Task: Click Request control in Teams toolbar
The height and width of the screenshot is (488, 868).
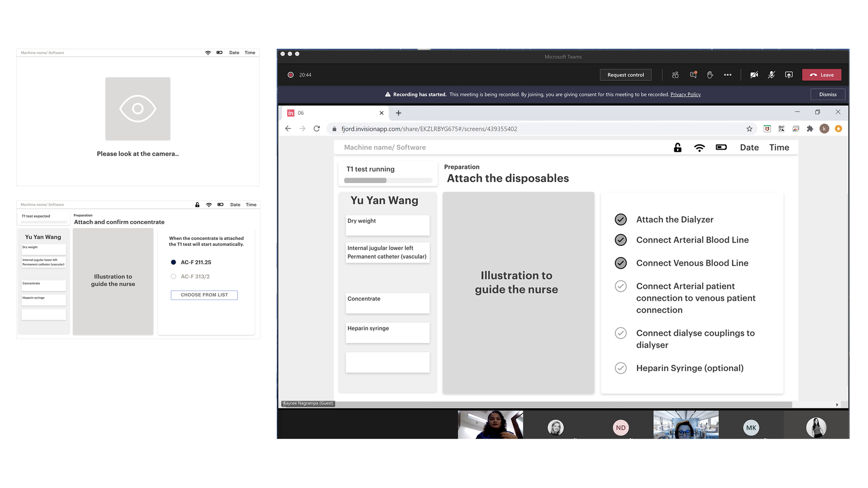Action: pos(625,75)
